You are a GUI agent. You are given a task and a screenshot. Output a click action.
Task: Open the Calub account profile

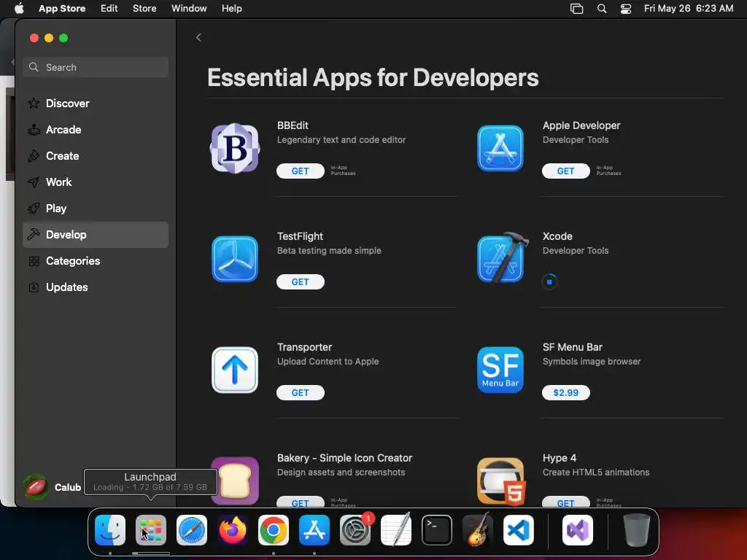pos(53,487)
